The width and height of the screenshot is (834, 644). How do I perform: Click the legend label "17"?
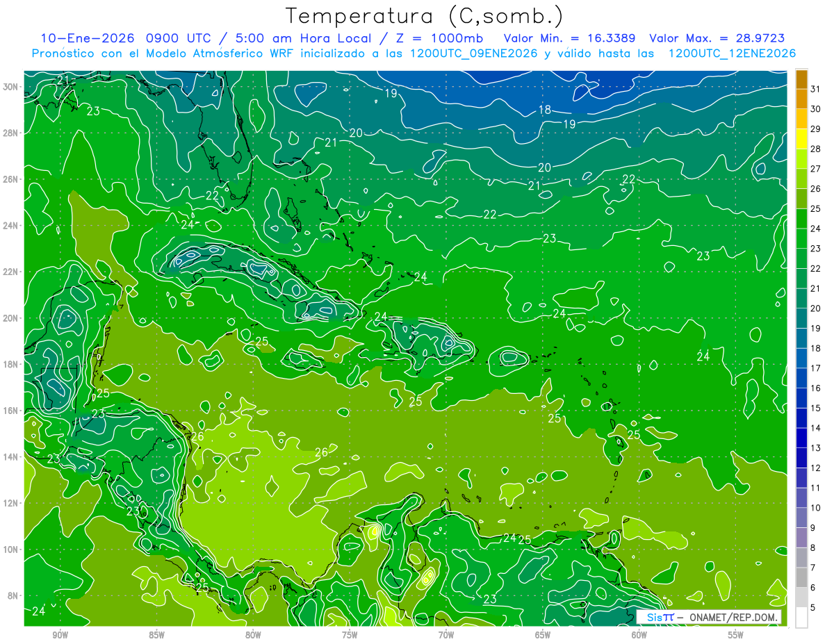(x=816, y=368)
